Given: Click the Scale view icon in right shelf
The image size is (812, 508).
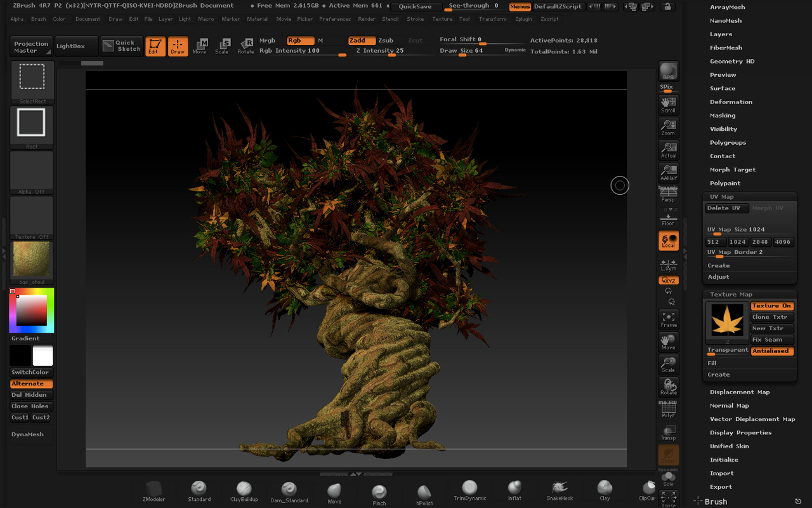Looking at the screenshot, I should pos(669,364).
